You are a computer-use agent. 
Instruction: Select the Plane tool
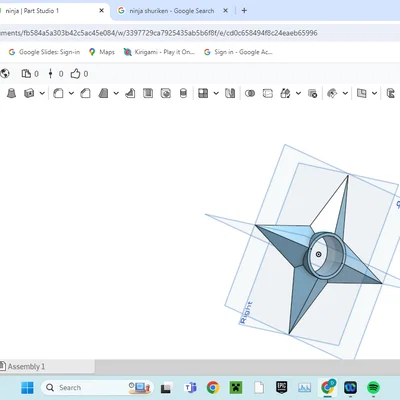pyautogui.click(x=362, y=93)
